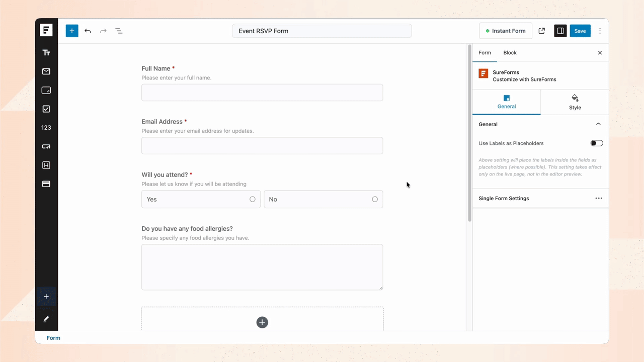Image resolution: width=644 pixels, height=362 pixels.
Task: Open the Style settings tab
Action: (575, 102)
